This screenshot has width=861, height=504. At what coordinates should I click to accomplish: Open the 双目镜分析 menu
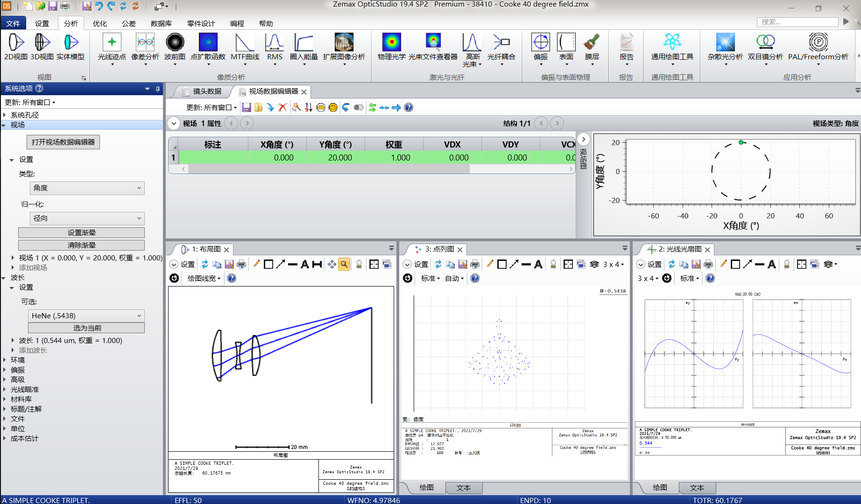(765, 49)
